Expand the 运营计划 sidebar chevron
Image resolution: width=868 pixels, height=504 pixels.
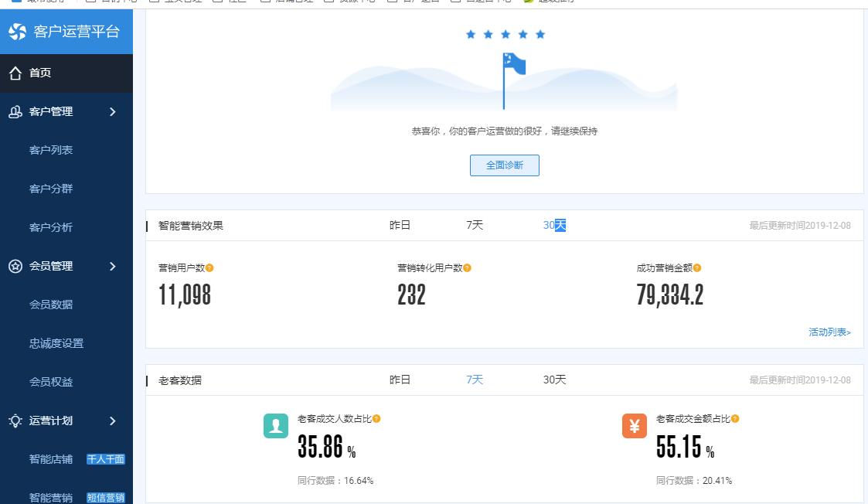[112, 421]
